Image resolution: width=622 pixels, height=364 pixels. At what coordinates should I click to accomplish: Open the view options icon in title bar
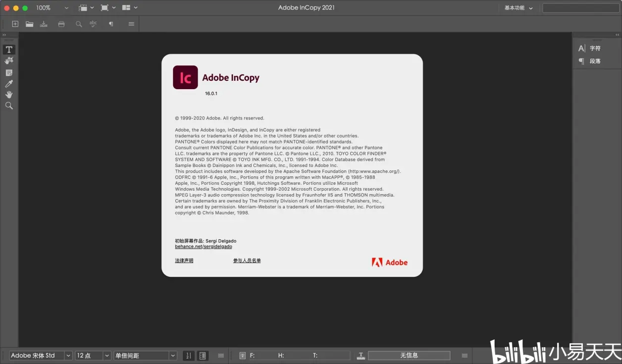pyautogui.click(x=83, y=8)
